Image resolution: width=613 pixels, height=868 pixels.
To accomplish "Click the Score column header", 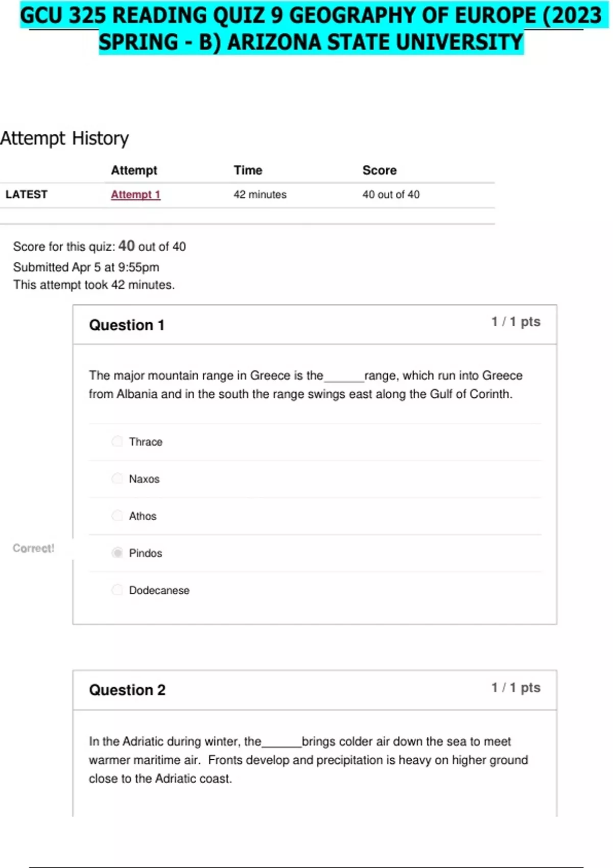I will 379,171.
